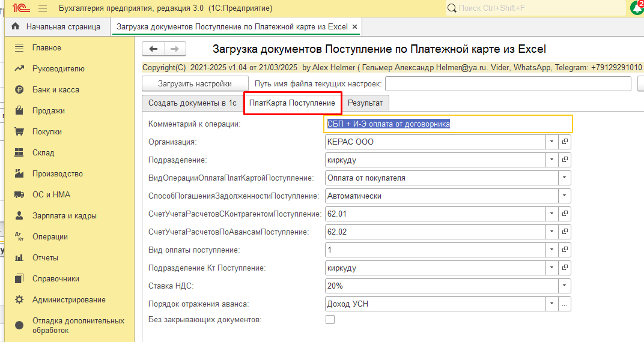Open the Организация field's open-form icon
The height and width of the screenshot is (342, 644).
[565, 142]
